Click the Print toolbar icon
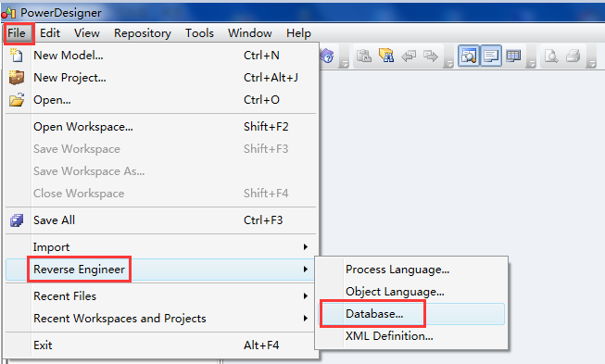This screenshot has width=605, height=364. (x=573, y=56)
